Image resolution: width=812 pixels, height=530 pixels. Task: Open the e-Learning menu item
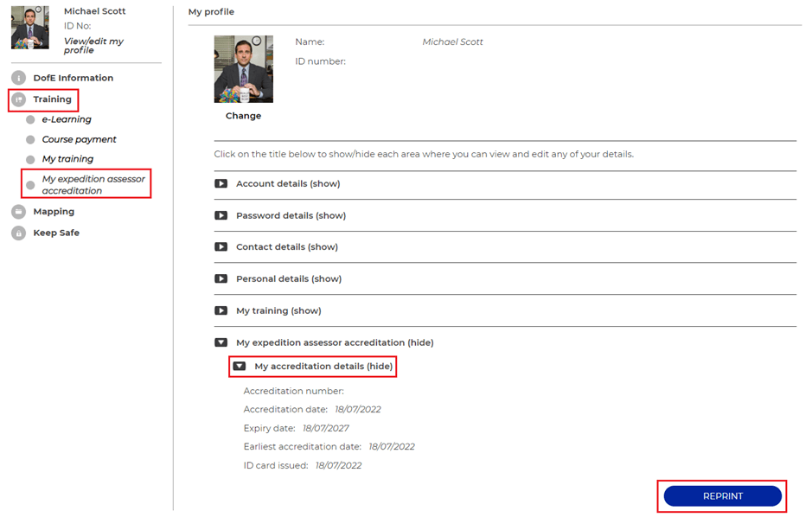[x=67, y=119]
